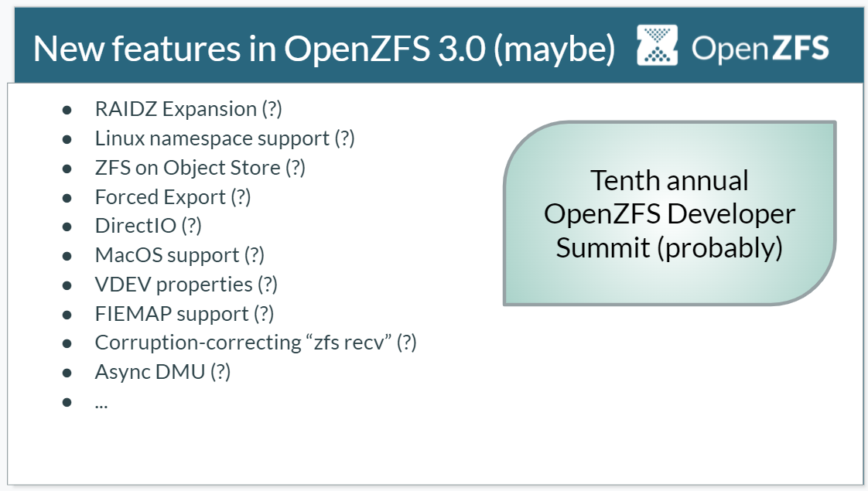Select the 'Async DMU (?)' bullet
The image size is (868, 491).
coord(162,372)
